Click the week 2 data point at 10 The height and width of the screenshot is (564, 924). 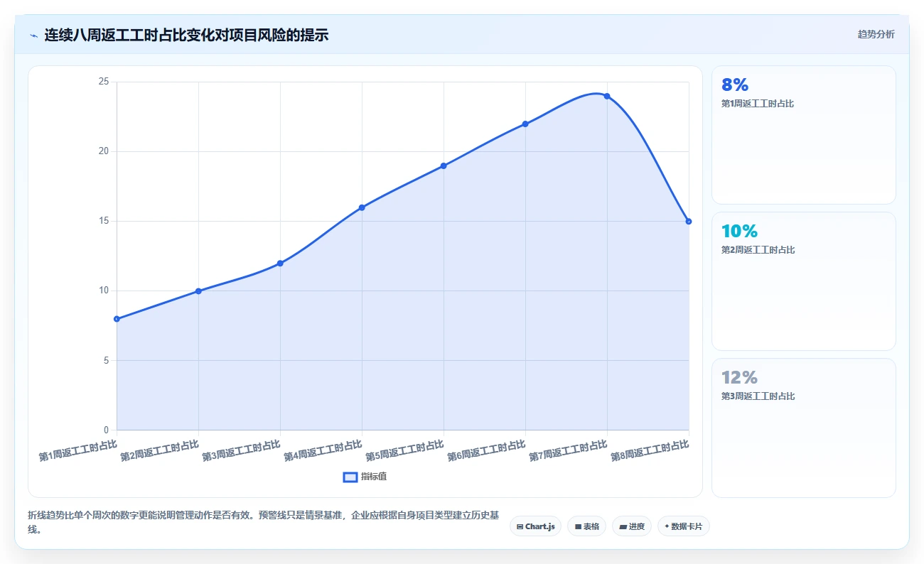click(x=198, y=291)
